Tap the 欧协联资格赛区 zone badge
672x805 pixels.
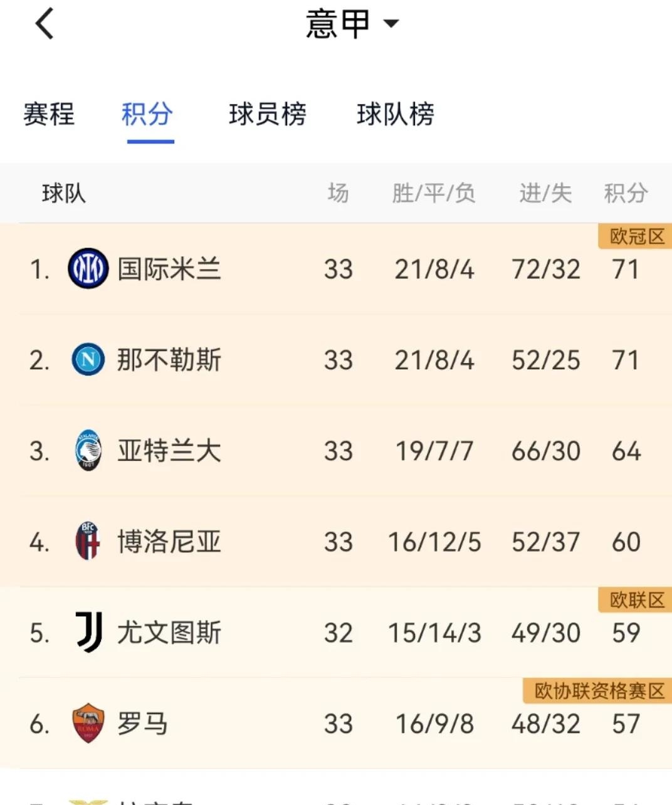point(596,691)
